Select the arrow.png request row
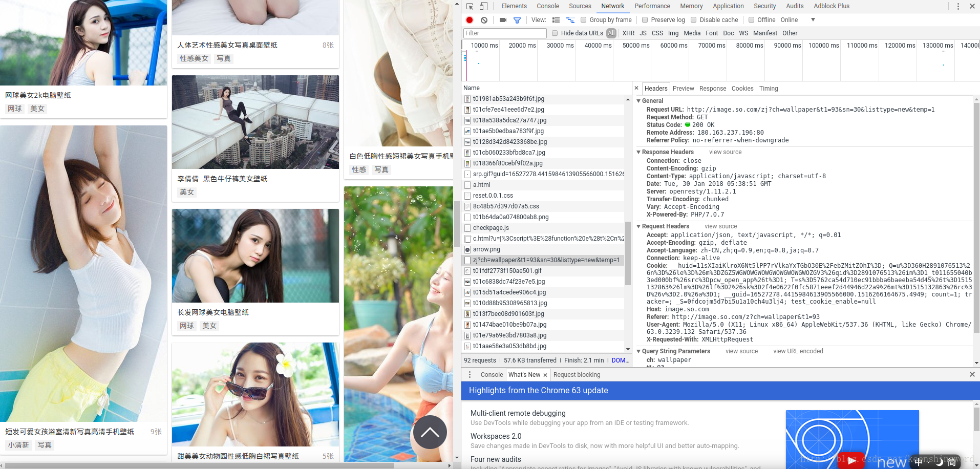The height and width of the screenshot is (469, 980). tap(543, 249)
